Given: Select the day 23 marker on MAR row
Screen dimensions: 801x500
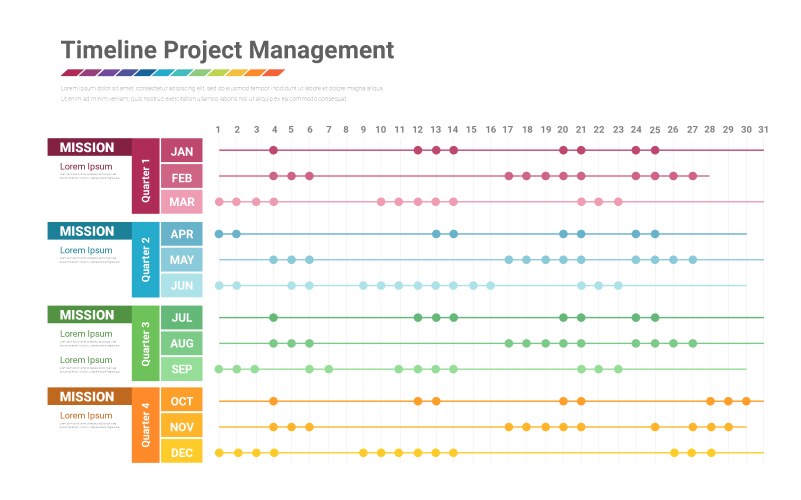Looking at the screenshot, I should click(618, 201).
